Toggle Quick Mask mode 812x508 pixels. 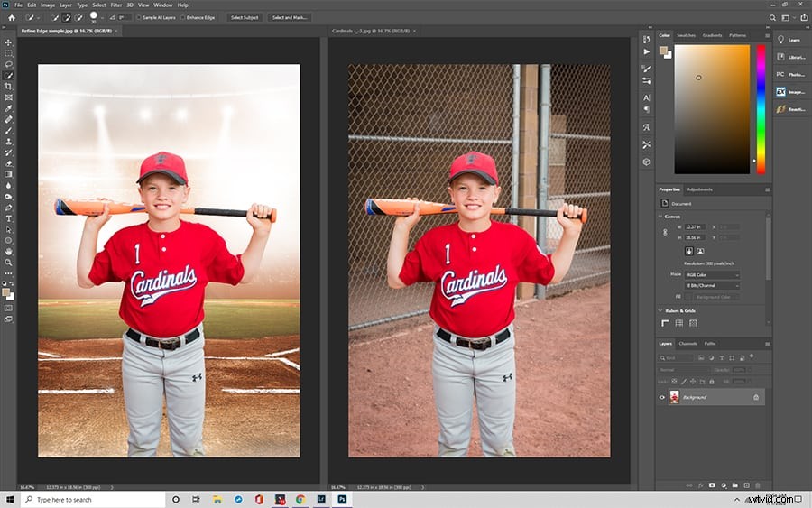[x=8, y=308]
